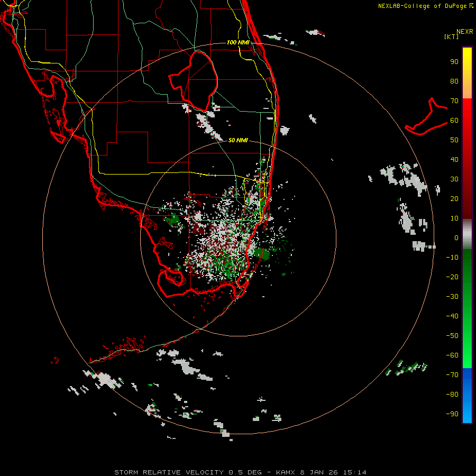Click the 40 value on velocity scale

point(454,160)
